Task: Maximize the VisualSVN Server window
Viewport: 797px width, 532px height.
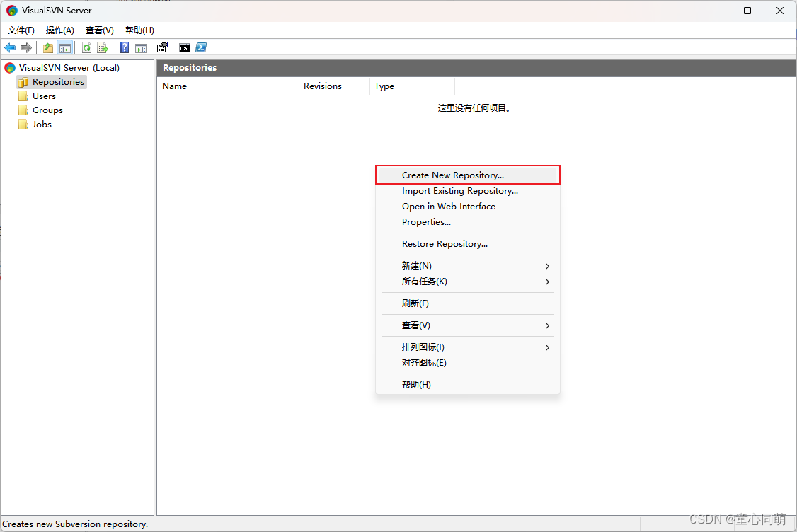Action: (747, 11)
